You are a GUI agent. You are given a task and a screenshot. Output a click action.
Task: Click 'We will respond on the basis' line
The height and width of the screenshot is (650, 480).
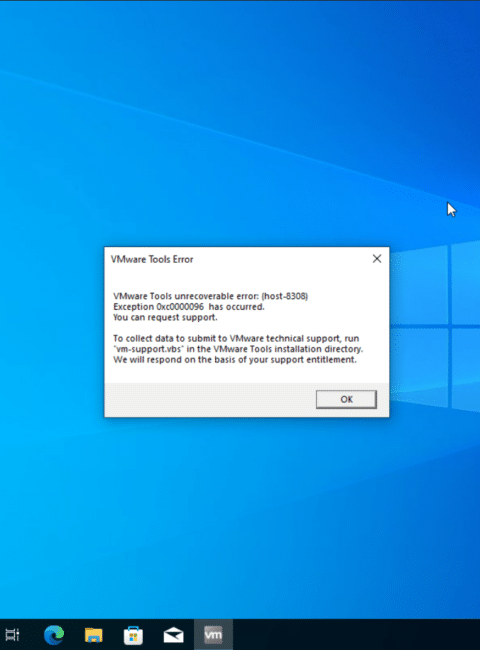point(235,360)
